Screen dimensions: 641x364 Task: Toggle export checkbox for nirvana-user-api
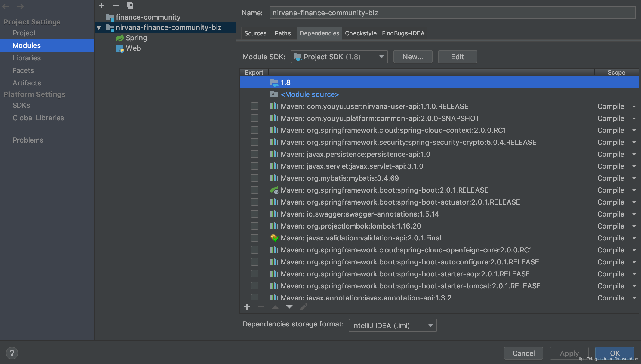[x=255, y=106]
